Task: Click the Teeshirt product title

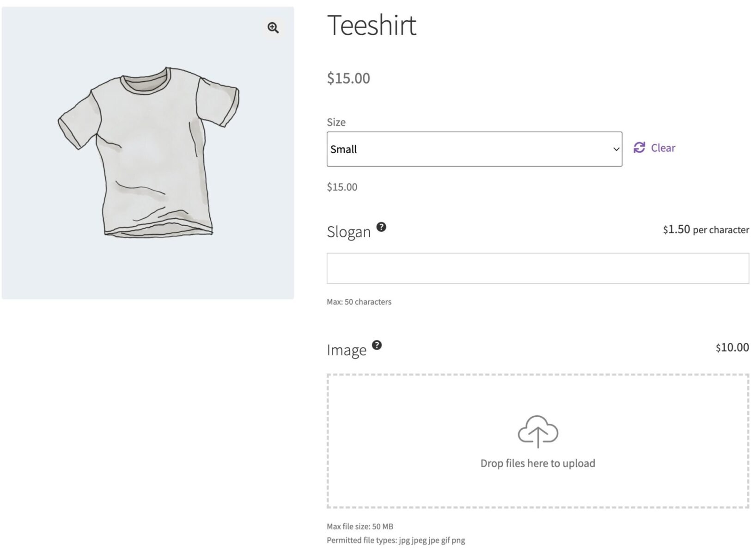Action: coord(372,25)
